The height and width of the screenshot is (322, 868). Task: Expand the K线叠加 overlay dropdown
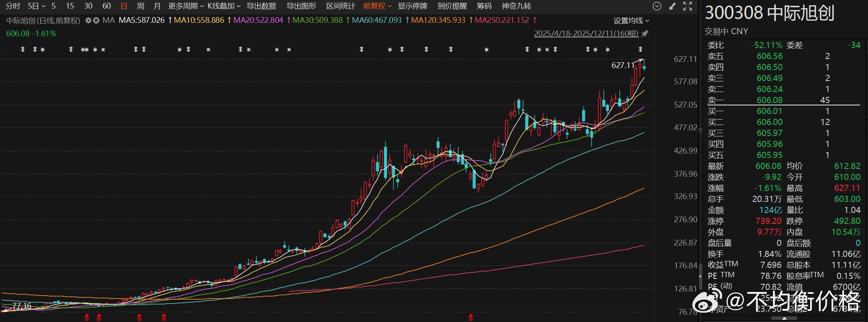pyautogui.click(x=224, y=6)
